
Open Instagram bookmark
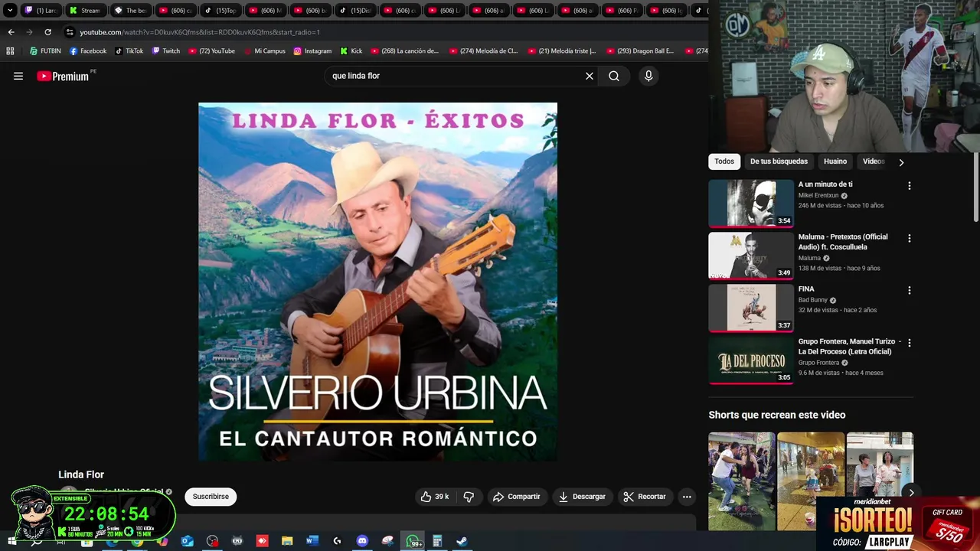click(x=312, y=51)
